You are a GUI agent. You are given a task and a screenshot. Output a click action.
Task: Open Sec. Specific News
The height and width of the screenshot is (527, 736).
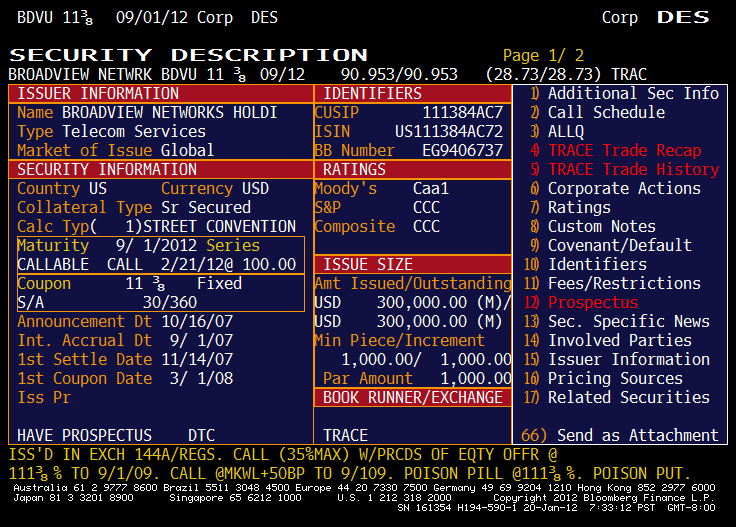[617, 321]
